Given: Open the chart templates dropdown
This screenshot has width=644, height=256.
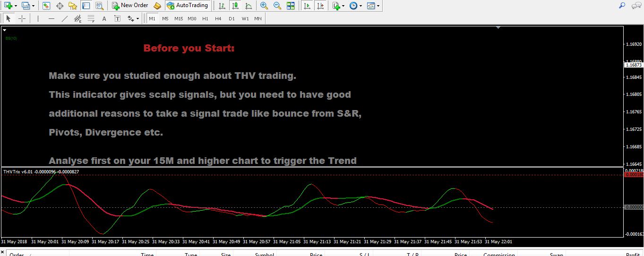Looking at the screenshot, I should [378, 6].
